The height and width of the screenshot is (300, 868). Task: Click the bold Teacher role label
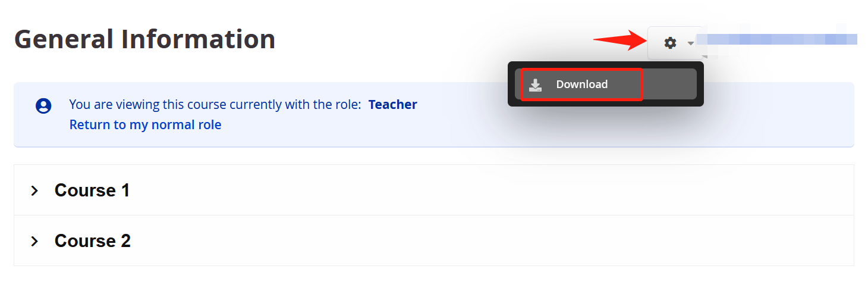click(392, 105)
